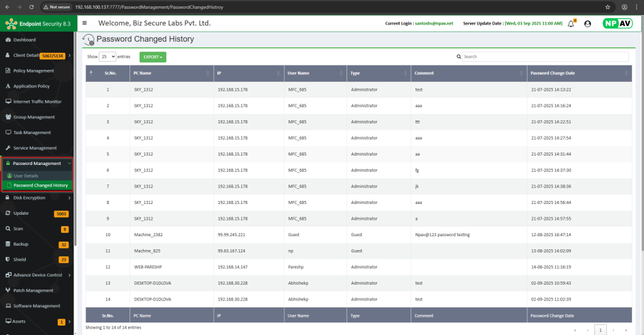Expand the Disk Encryption submenu

click(37, 198)
